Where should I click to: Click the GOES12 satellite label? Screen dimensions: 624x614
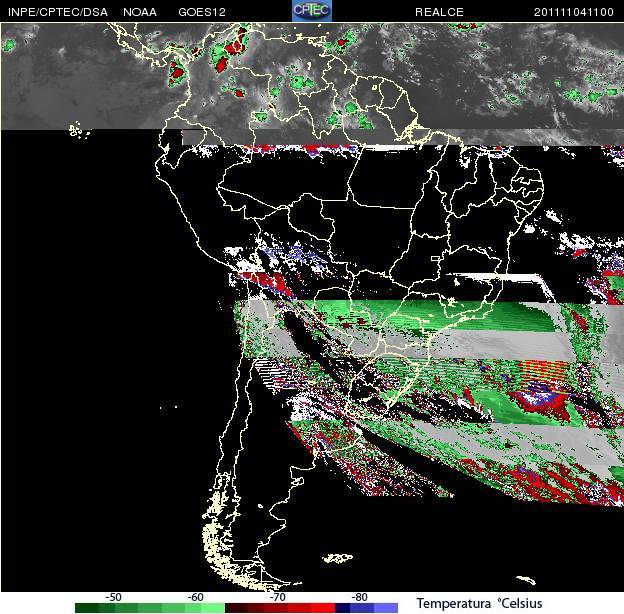pos(202,12)
